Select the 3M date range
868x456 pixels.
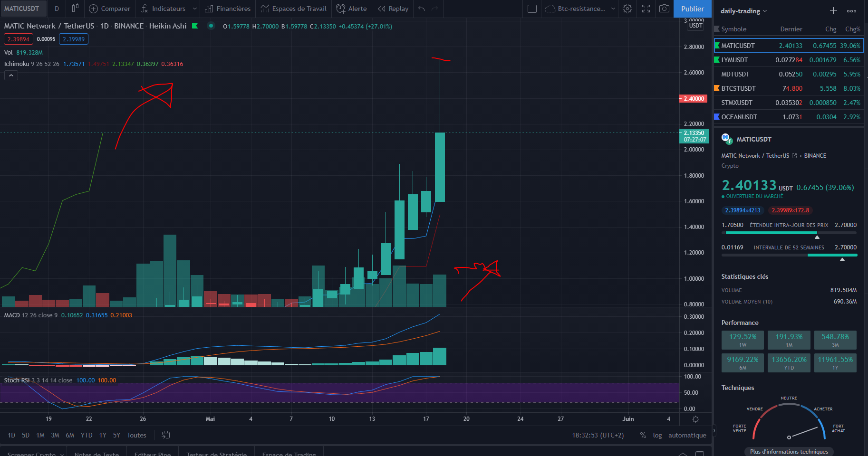[55, 435]
